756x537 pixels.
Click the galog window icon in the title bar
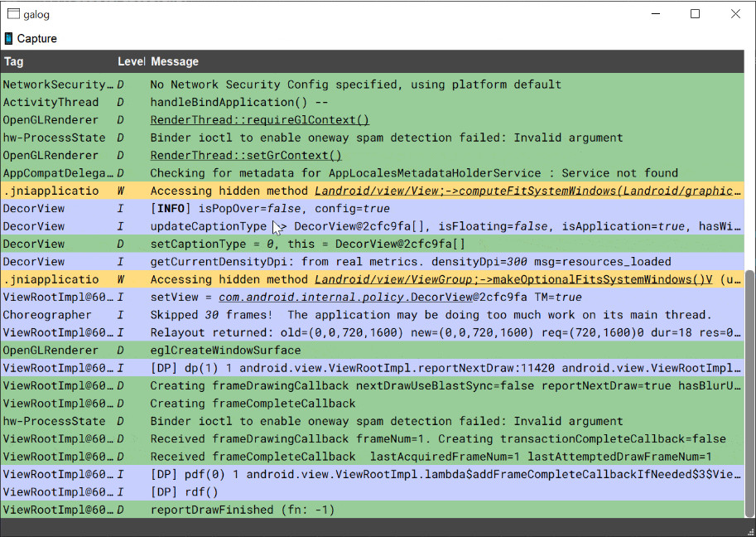[13, 14]
